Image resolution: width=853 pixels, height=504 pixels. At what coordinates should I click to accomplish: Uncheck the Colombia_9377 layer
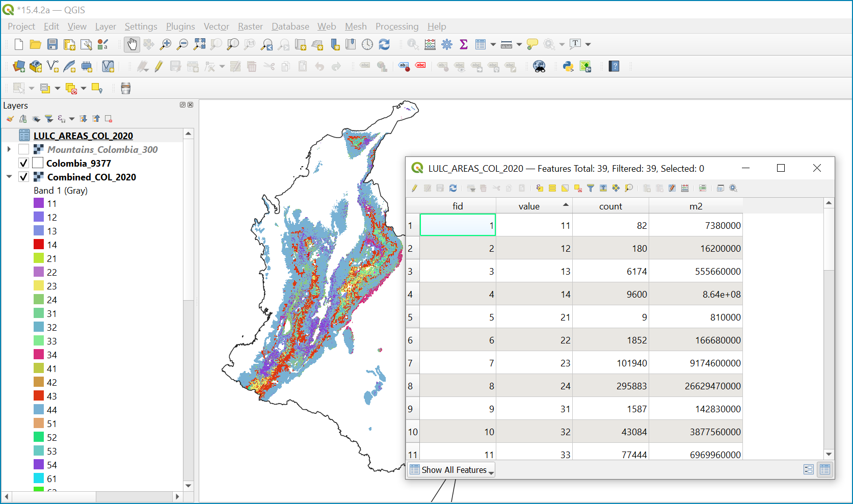23,163
